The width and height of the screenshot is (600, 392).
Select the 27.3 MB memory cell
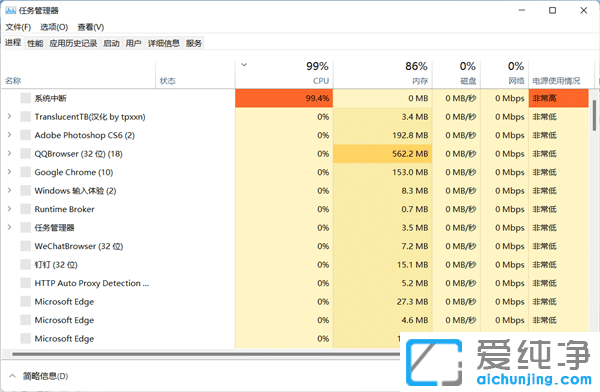[383, 302]
